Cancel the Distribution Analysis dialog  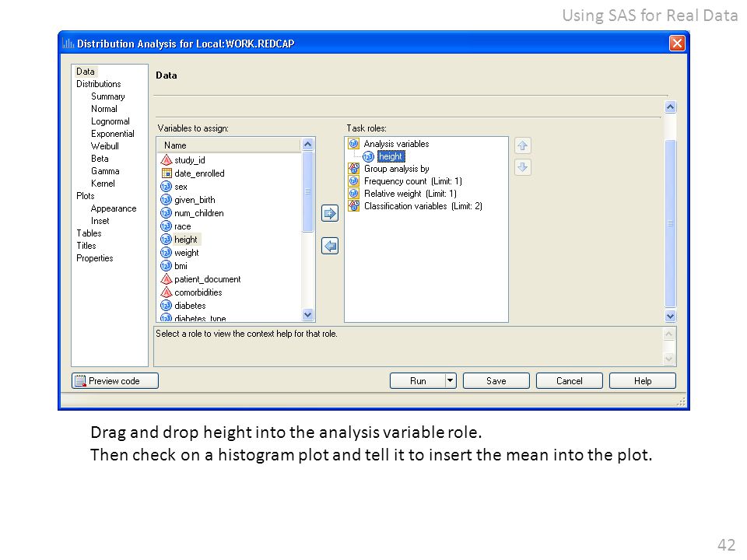pyautogui.click(x=570, y=380)
